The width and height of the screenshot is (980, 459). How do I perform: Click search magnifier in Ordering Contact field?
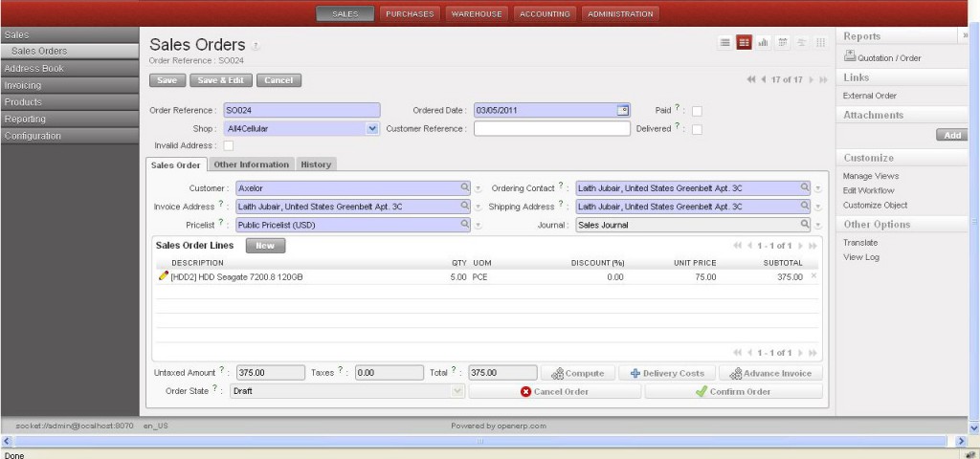click(x=804, y=187)
